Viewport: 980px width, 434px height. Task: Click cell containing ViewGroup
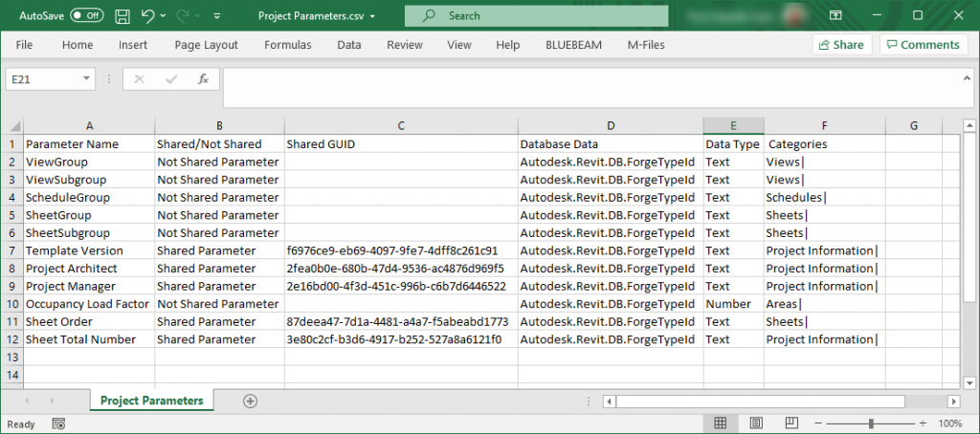click(89, 162)
